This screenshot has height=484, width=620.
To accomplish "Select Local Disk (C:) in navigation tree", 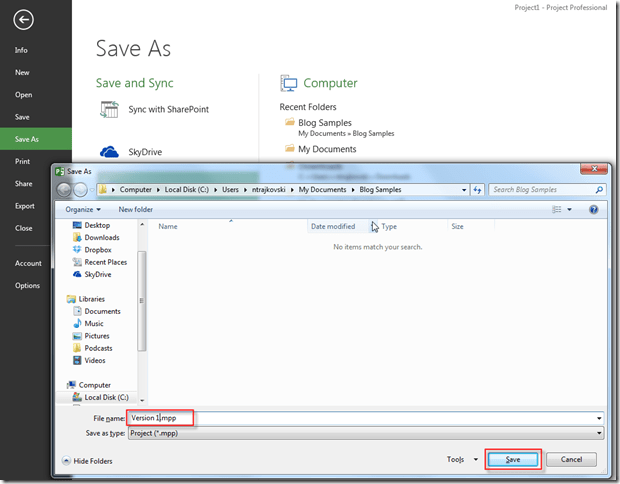I will pos(106,397).
